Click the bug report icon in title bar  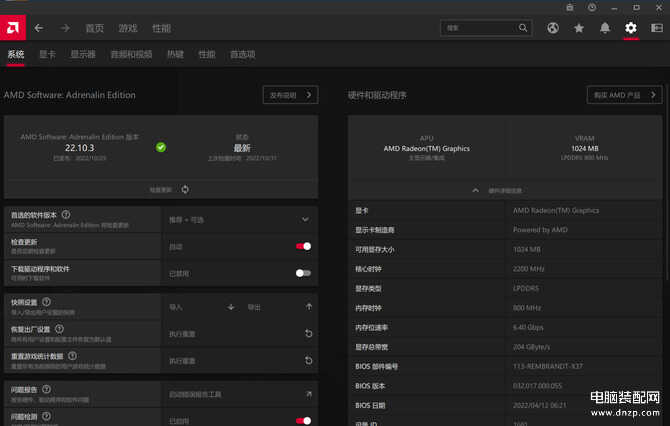coord(570,7)
